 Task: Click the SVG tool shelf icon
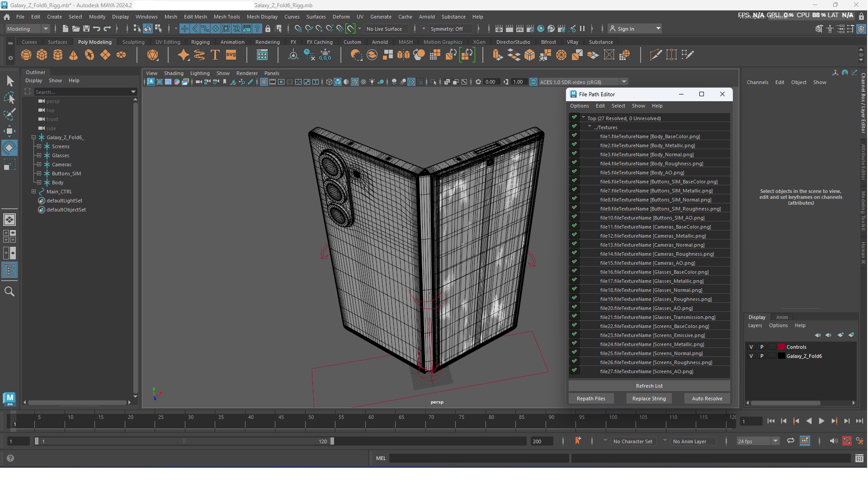[x=231, y=55]
